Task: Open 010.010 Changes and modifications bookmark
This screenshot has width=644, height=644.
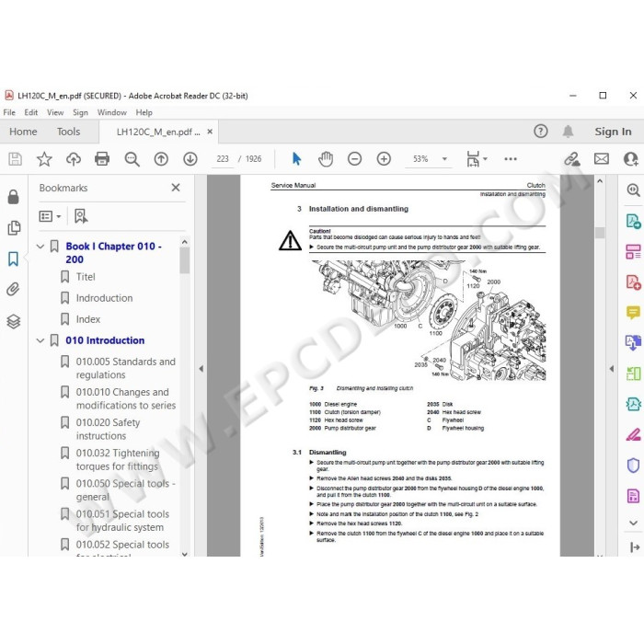Action: (126, 398)
